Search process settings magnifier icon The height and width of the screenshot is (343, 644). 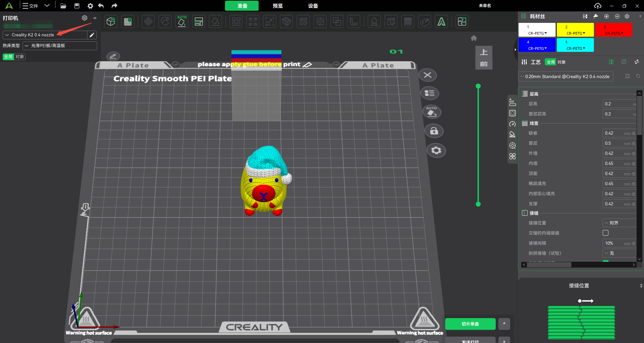click(638, 76)
